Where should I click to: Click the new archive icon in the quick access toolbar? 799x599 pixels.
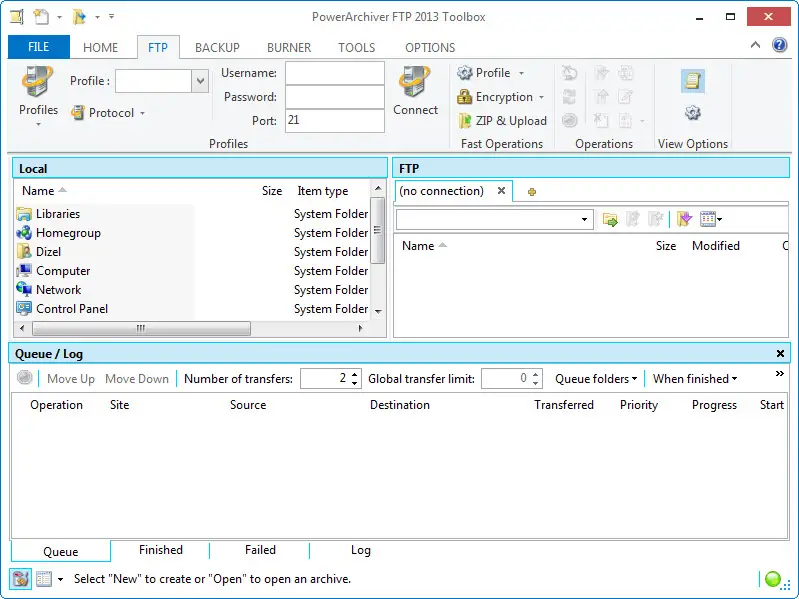(41, 17)
